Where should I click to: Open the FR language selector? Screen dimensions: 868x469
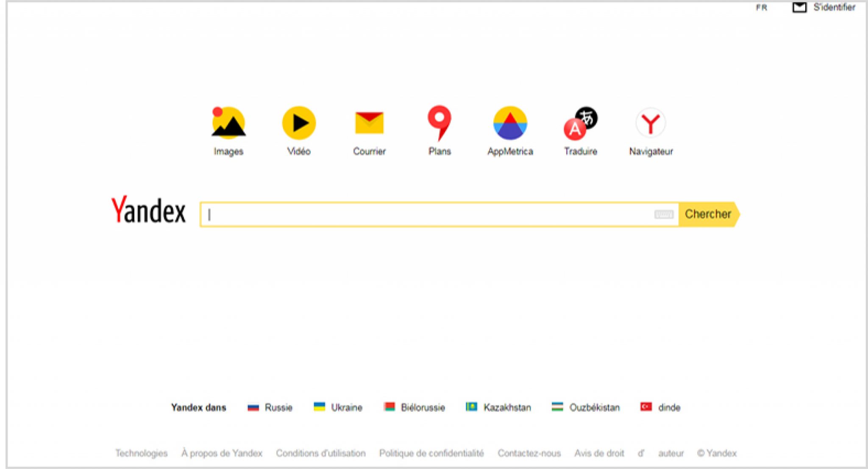click(x=762, y=8)
